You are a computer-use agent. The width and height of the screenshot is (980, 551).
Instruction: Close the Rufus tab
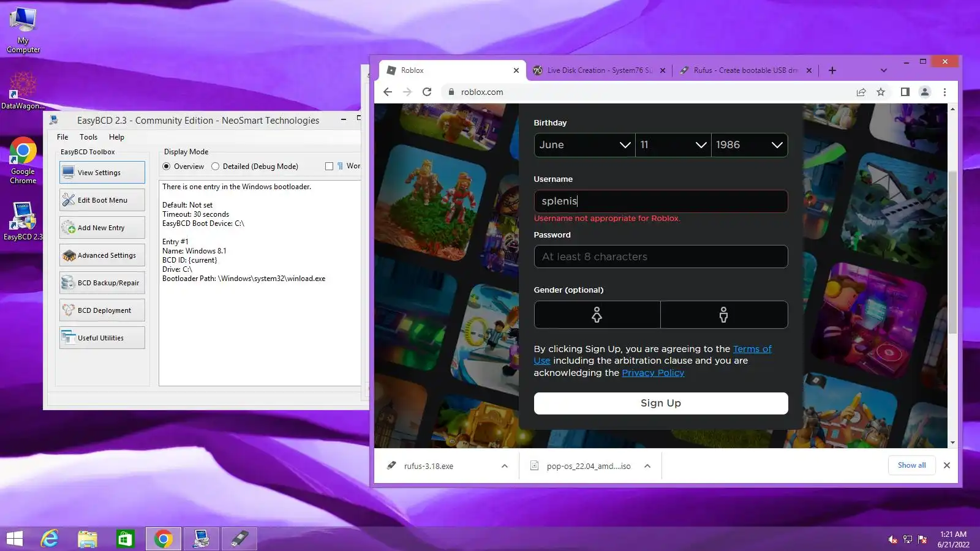tap(809, 70)
